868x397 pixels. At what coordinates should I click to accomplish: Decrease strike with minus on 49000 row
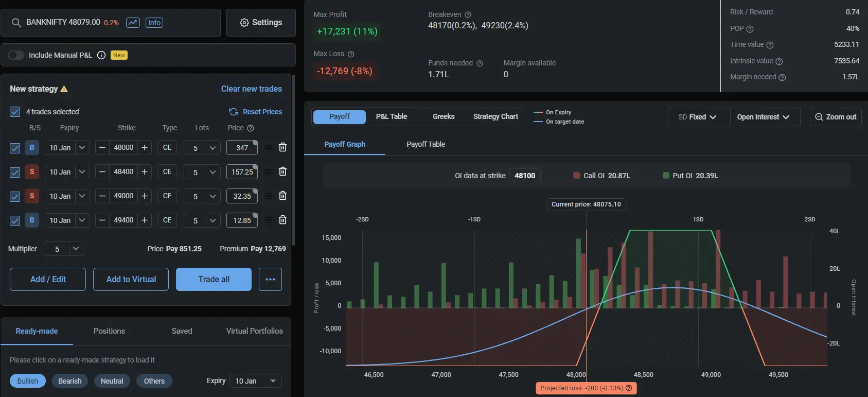point(102,196)
